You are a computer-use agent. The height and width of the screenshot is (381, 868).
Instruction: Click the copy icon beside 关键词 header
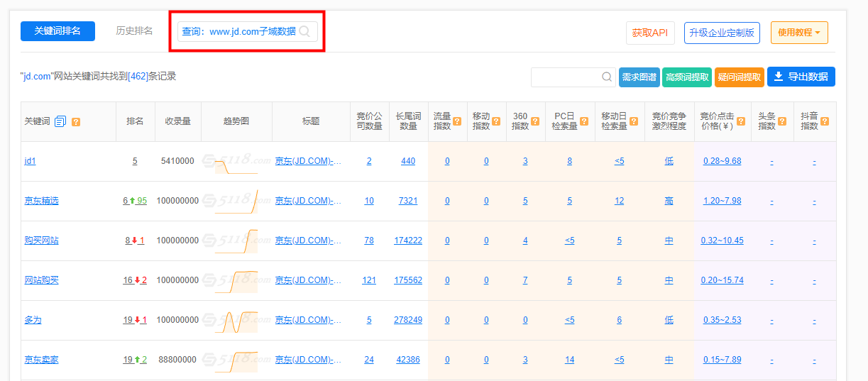pyautogui.click(x=60, y=121)
